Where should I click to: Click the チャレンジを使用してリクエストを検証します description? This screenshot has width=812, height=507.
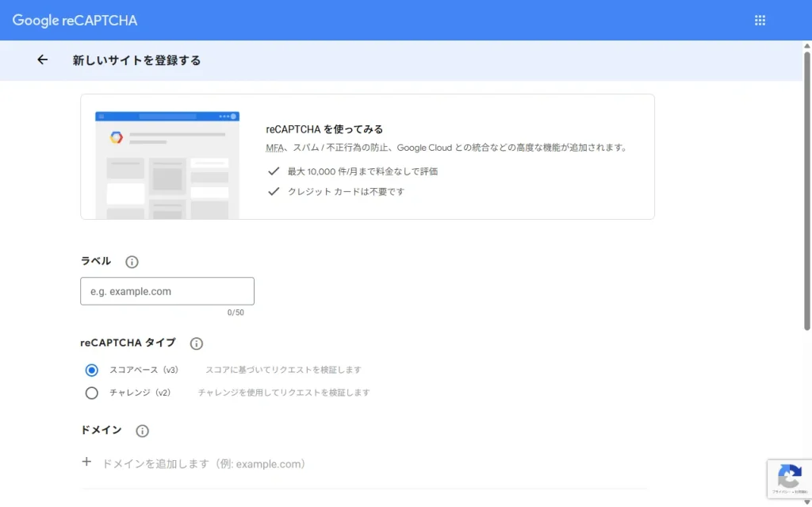coord(284,393)
